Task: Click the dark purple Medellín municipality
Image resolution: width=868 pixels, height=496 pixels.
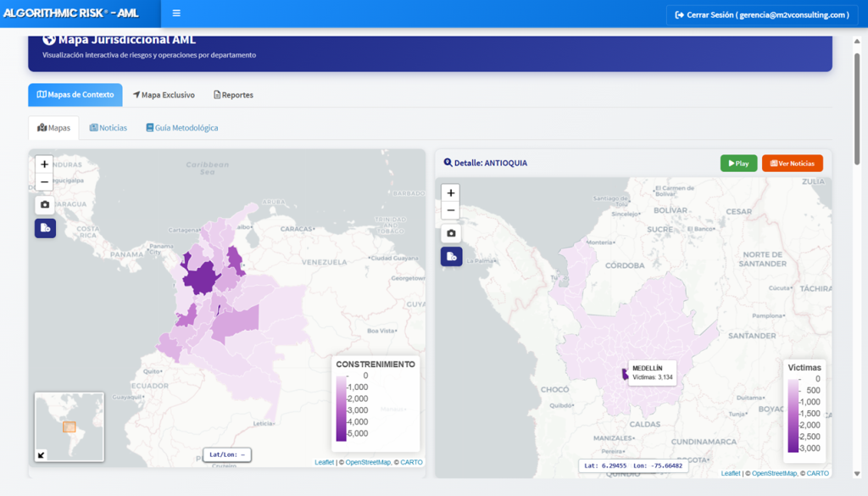Action: 625,375
